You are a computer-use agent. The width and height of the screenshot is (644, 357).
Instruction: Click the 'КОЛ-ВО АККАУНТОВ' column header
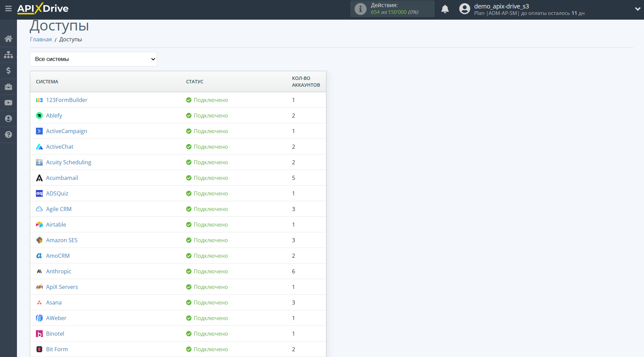(306, 82)
